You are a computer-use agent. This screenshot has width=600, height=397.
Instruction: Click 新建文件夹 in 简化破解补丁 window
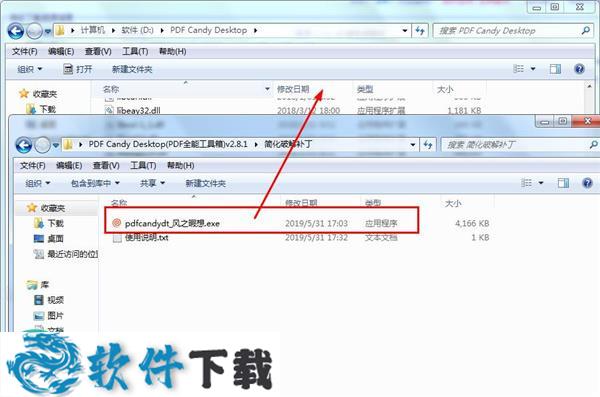tap(205, 183)
